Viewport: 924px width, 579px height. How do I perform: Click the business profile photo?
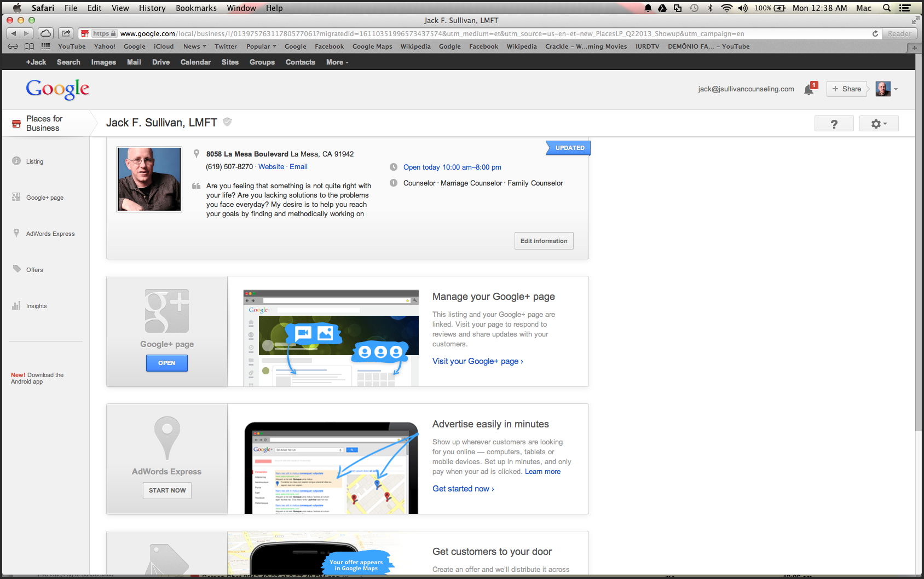(x=149, y=179)
